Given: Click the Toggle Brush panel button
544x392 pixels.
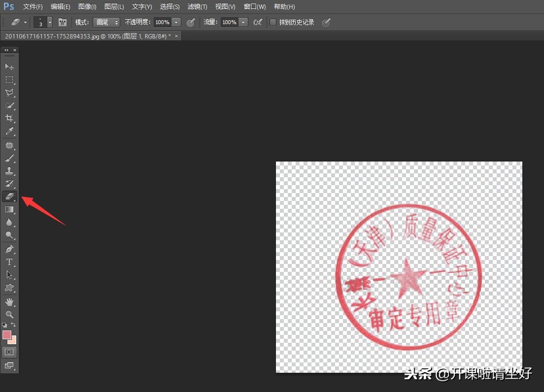Looking at the screenshot, I should [63, 22].
